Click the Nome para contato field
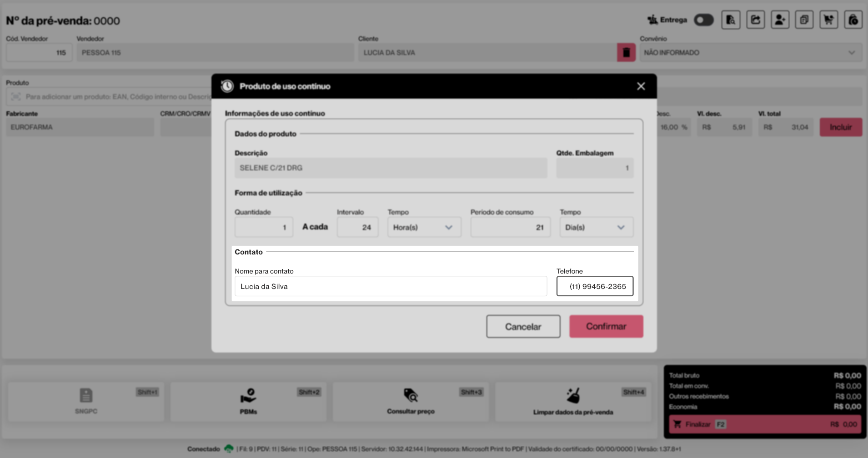The width and height of the screenshot is (868, 458). click(391, 286)
